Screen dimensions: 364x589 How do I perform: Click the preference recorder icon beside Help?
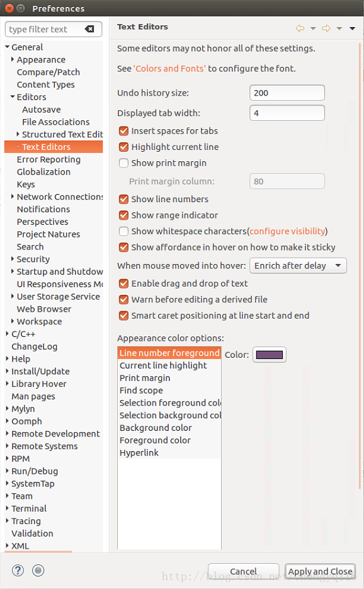38,571
